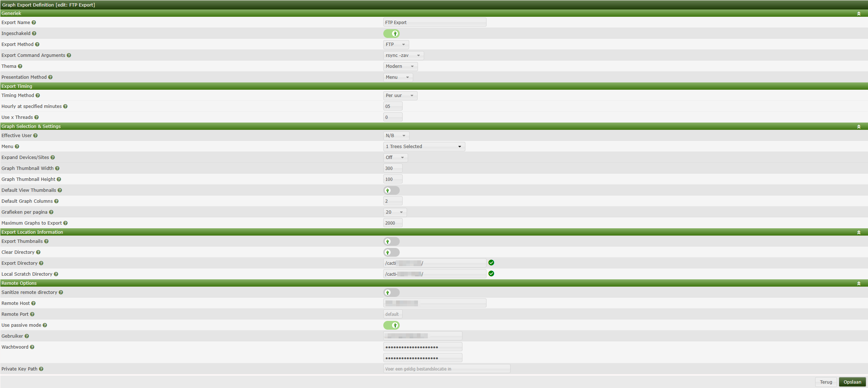Click help icon beside Remote Host
The height and width of the screenshot is (388, 868).
(x=33, y=303)
